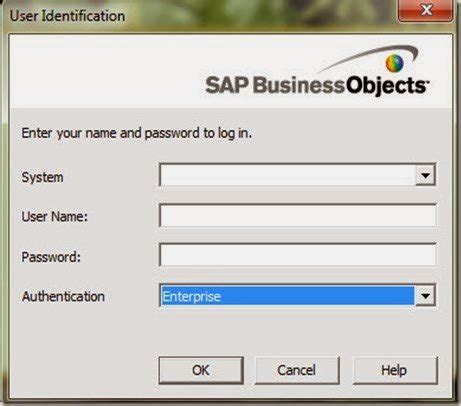Click the SAP BusinessObjects logo
Screen dimensions: 461x406
(x=317, y=72)
